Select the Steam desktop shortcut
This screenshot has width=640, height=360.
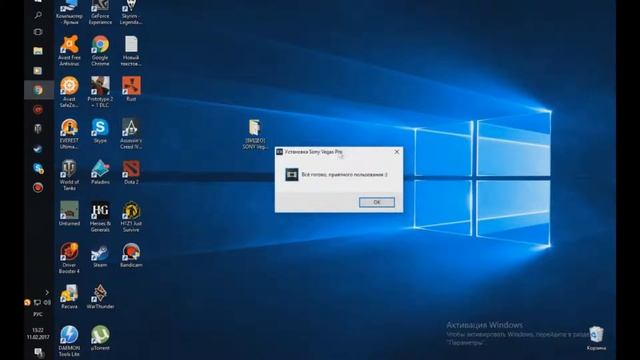[x=100, y=256]
